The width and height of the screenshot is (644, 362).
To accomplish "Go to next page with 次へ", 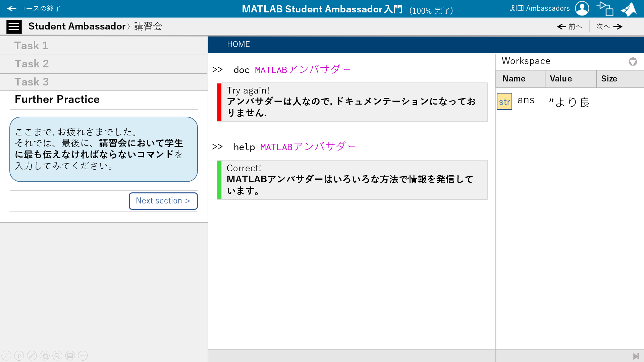I will 609,26.
